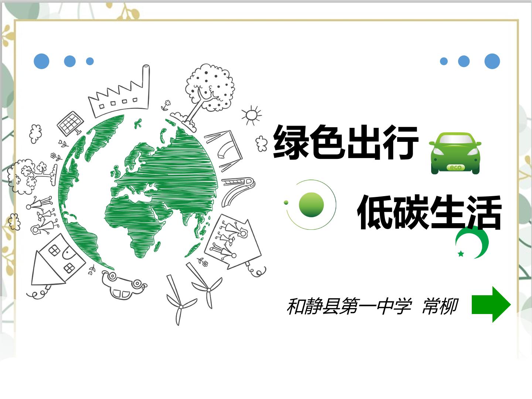Viewport: 532px width, 399px height.
Task: Click the wind turbines sketch
Action: pyautogui.click(x=193, y=294)
